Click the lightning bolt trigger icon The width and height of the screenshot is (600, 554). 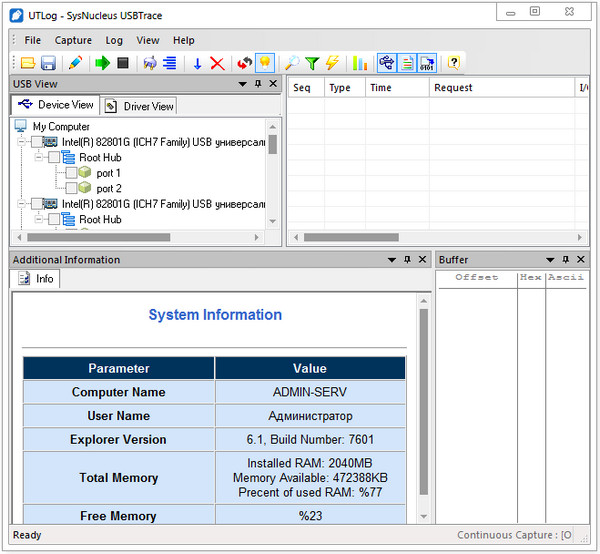(332, 63)
